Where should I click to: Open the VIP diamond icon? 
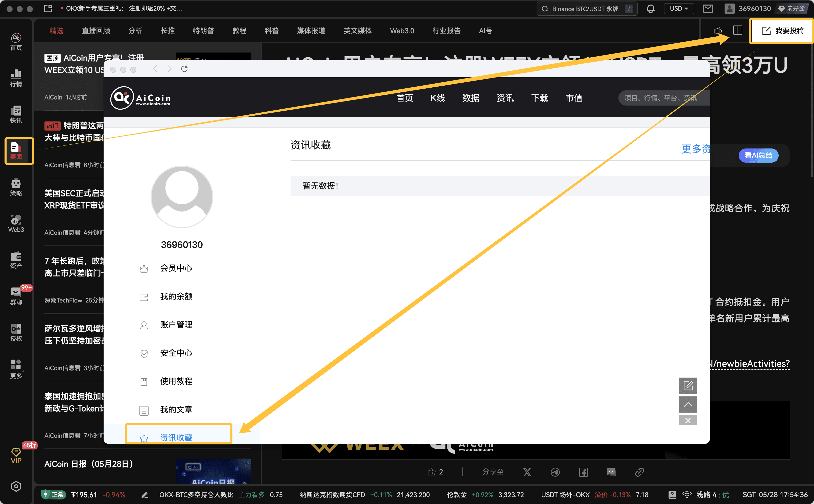tap(16, 456)
